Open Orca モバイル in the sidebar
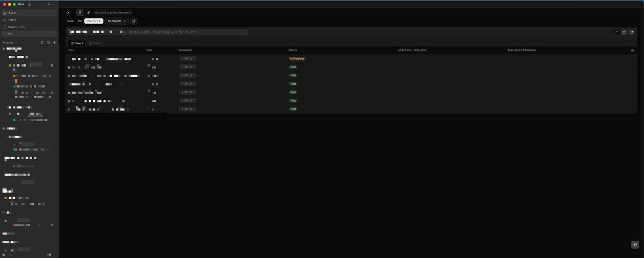This screenshot has width=644, height=258. [x=29, y=27]
